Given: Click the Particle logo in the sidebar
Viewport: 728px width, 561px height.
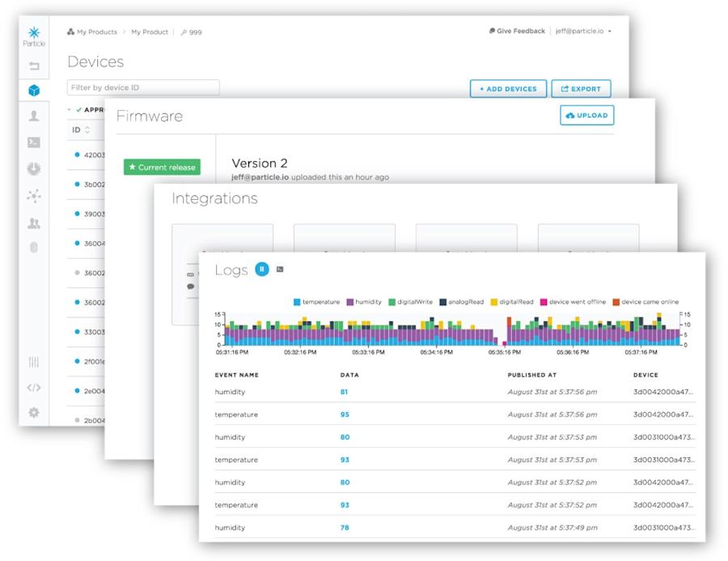Looking at the screenshot, I should pyautogui.click(x=34, y=36).
